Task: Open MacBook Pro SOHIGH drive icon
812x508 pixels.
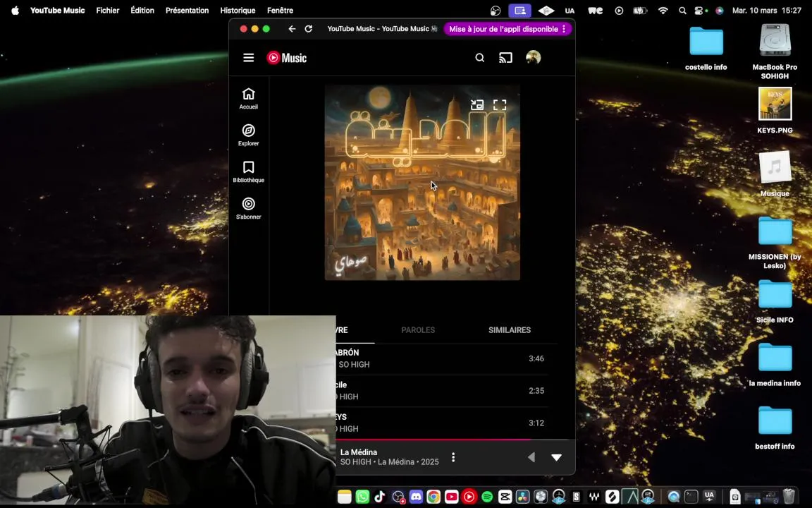Action: 775,51
